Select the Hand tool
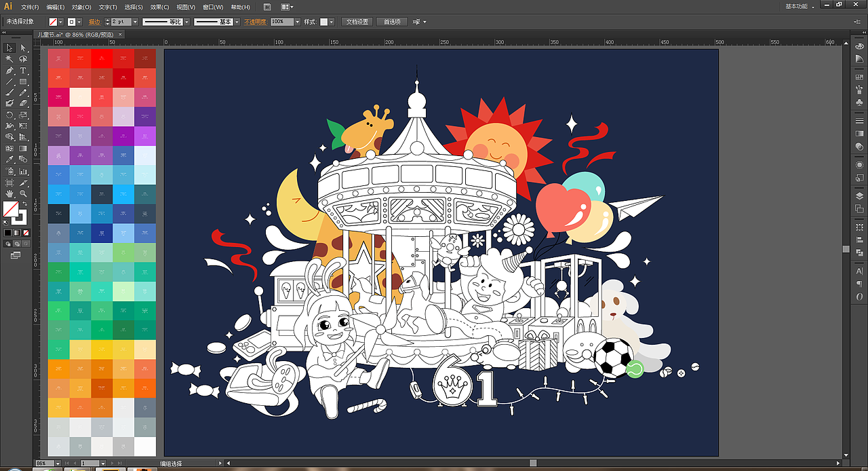868x471 pixels. pos(9,193)
